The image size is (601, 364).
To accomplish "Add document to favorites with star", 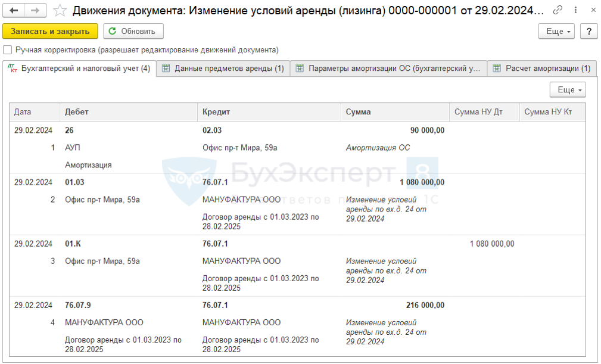I will 60,11.
